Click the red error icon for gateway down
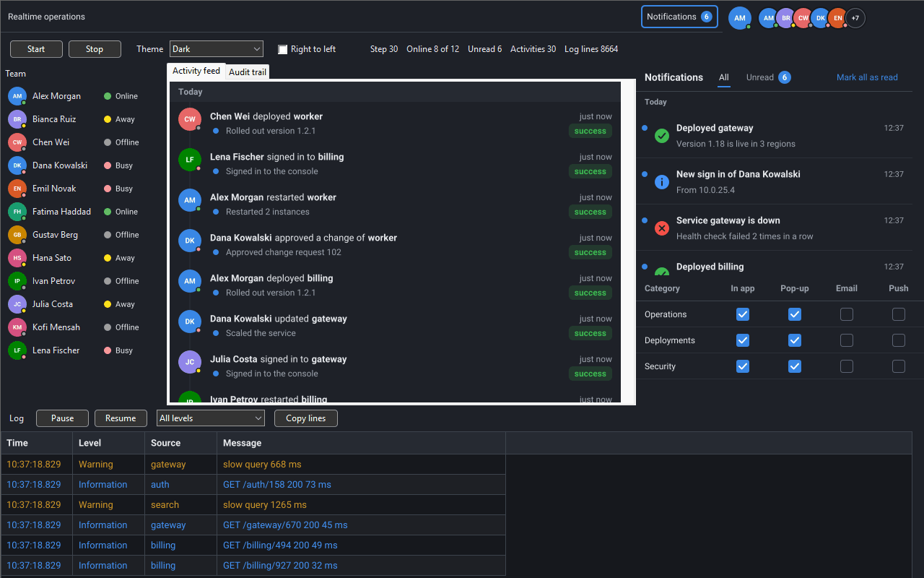This screenshot has height=578, width=924. [x=662, y=228]
